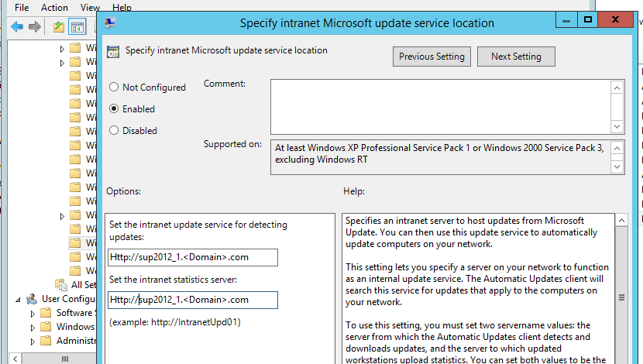Image resolution: width=643 pixels, height=364 pixels.
Task: Click the Windows Settings folder under User Configuration
Action: click(46, 327)
